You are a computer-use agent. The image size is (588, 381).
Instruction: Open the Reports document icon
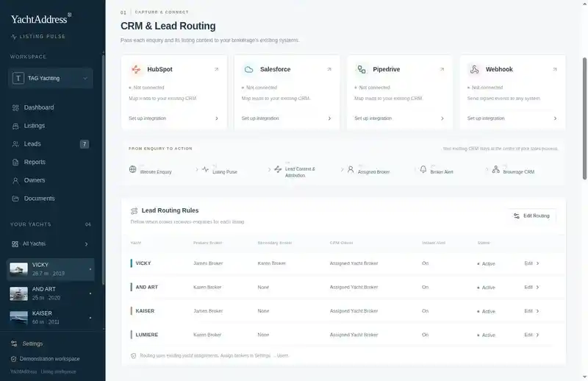(15, 162)
